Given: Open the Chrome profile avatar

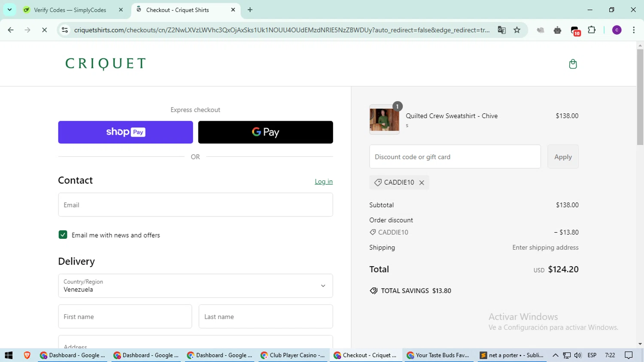Looking at the screenshot, I should (617, 30).
